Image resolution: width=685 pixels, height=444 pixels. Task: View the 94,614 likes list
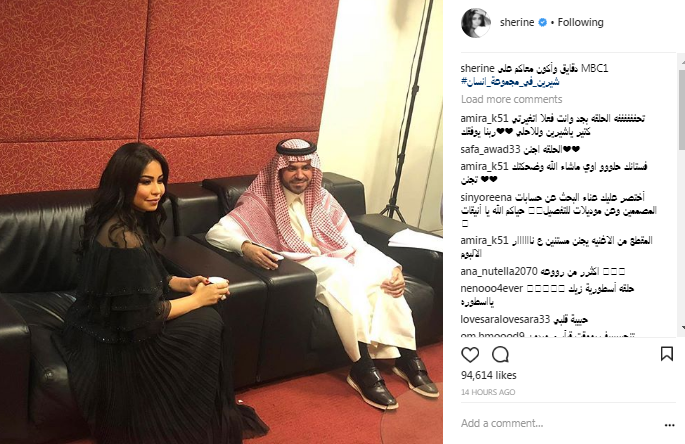pos(488,375)
